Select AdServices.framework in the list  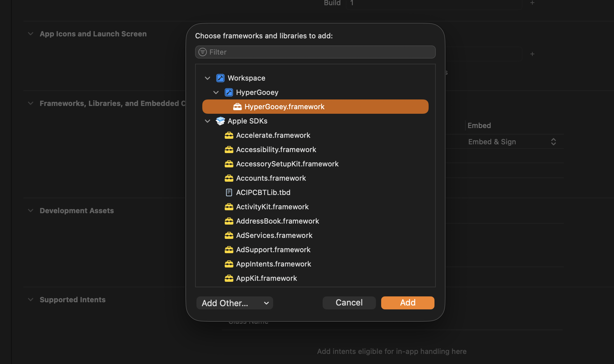[315, 235]
